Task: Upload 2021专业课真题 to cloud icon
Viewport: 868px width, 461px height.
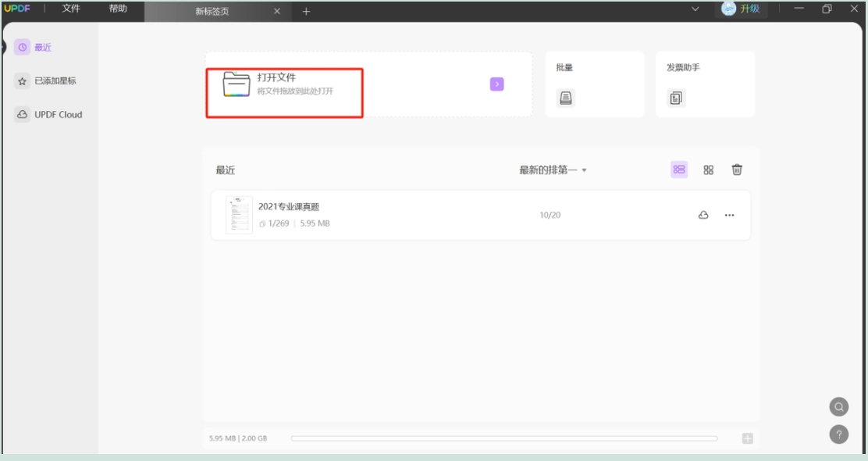Action: [x=703, y=215]
